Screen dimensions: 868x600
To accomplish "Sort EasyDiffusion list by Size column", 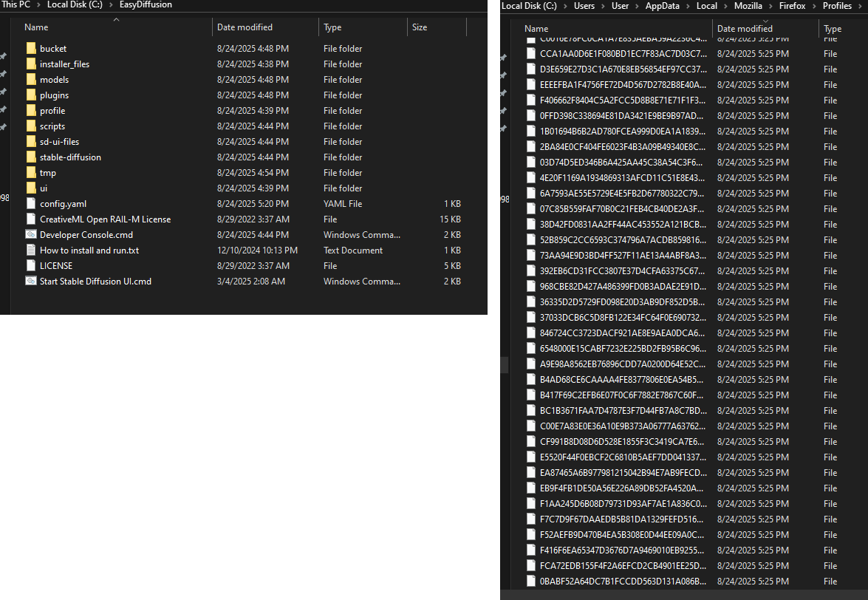I will (420, 27).
